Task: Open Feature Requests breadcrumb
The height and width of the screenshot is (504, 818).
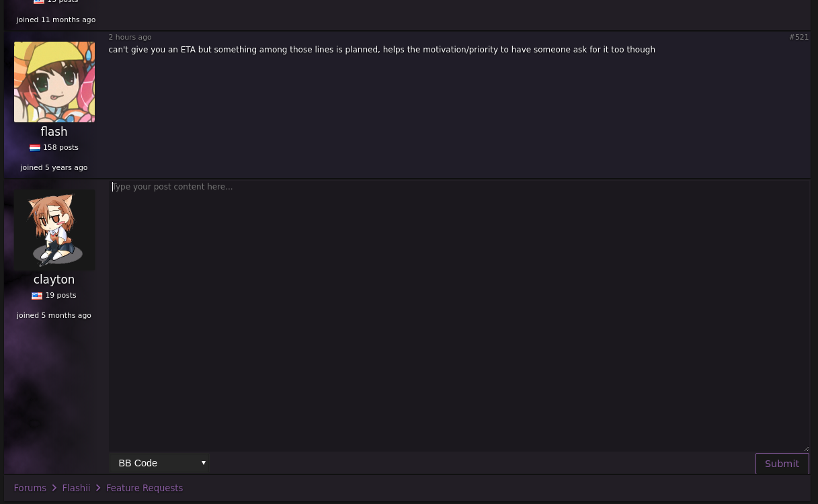Action: [145, 488]
